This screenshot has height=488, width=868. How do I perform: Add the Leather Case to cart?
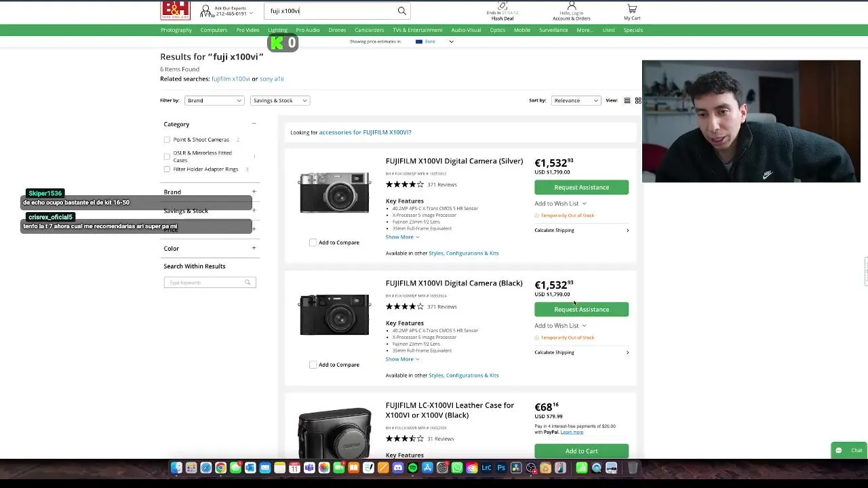[x=581, y=451]
